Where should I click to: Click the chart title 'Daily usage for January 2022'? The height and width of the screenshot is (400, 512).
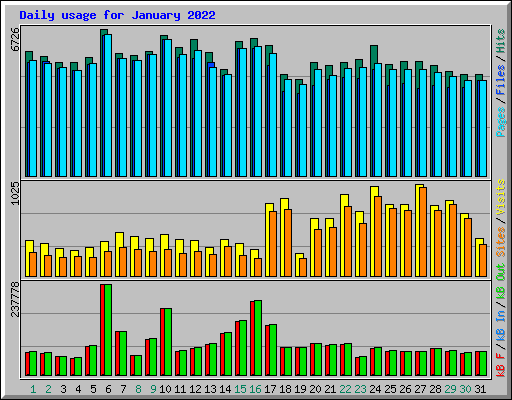tap(117, 15)
